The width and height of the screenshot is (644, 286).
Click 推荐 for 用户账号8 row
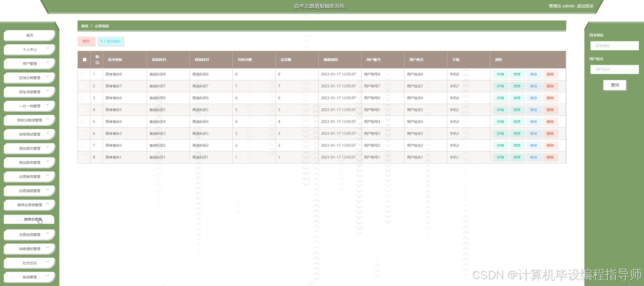coord(517,74)
